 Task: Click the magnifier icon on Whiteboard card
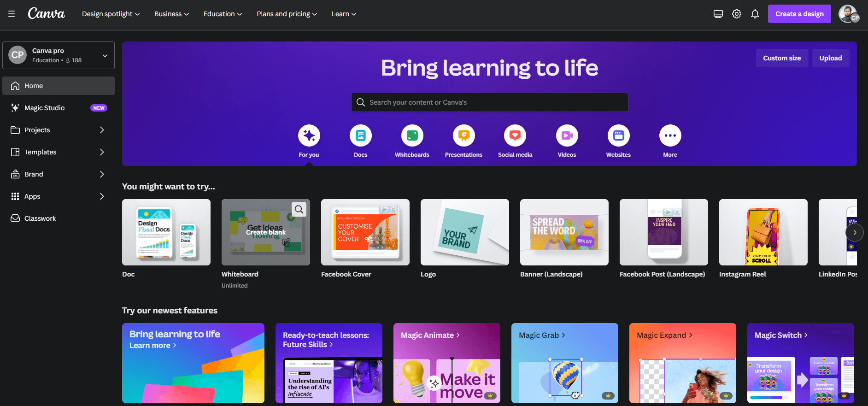pyautogui.click(x=299, y=210)
